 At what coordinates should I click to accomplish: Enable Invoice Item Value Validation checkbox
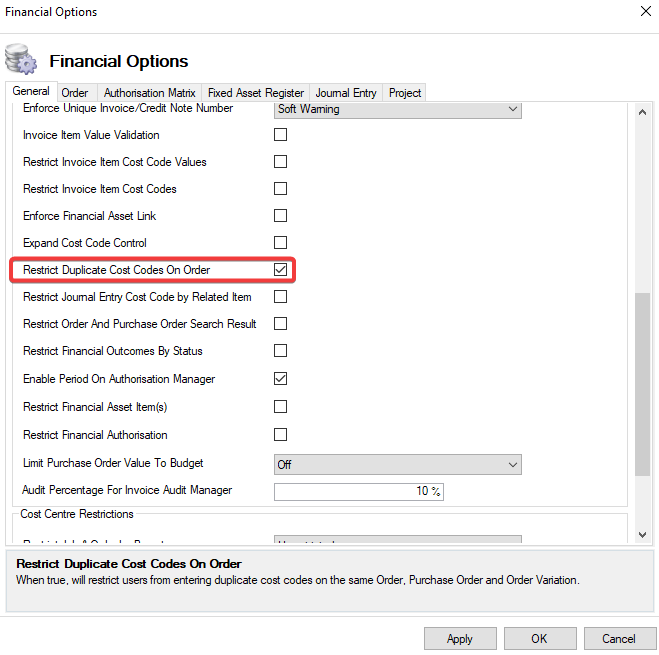(280, 135)
